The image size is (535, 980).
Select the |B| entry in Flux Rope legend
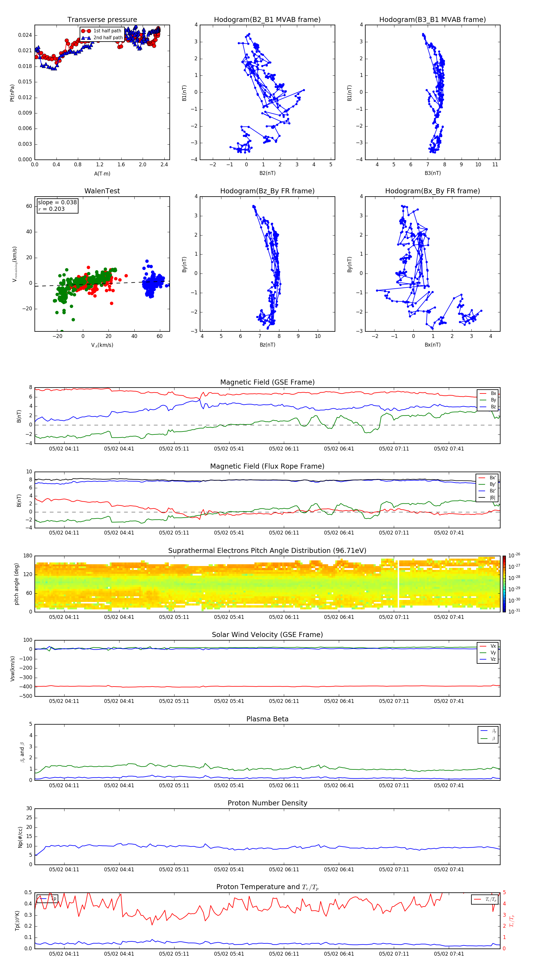click(487, 498)
